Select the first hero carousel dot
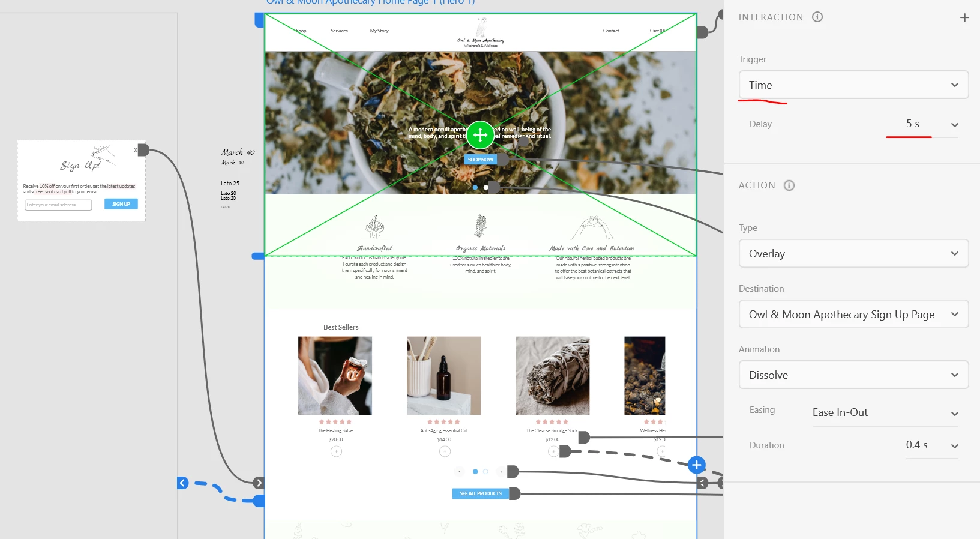Viewport: 980px width, 539px height. tap(475, 187)
